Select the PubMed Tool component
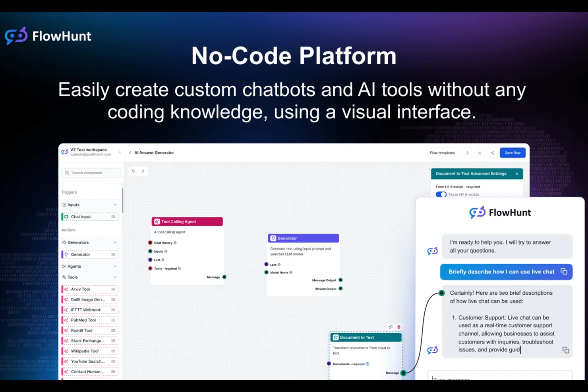588x392 pixels. pyautogui.click(x=90, y=320)
